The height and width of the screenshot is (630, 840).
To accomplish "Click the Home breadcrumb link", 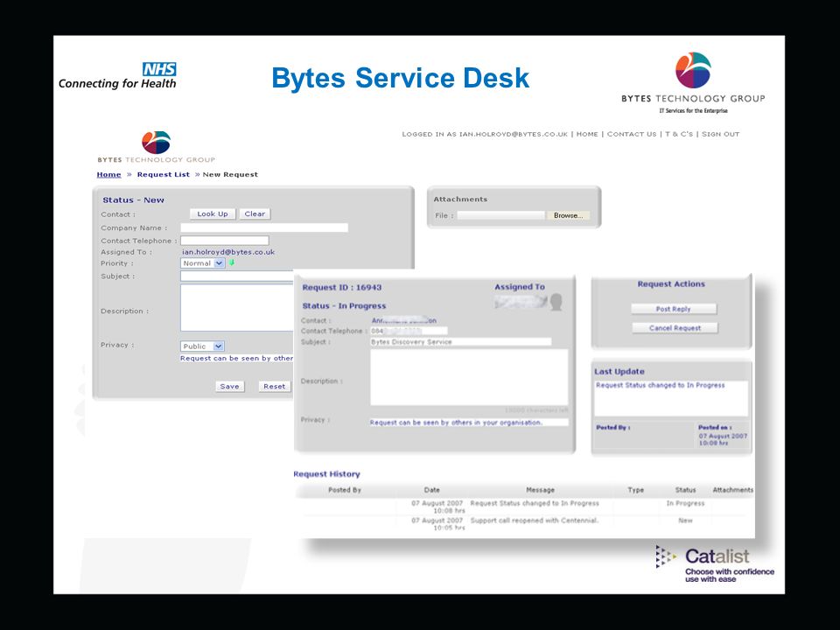I will 108,175.
